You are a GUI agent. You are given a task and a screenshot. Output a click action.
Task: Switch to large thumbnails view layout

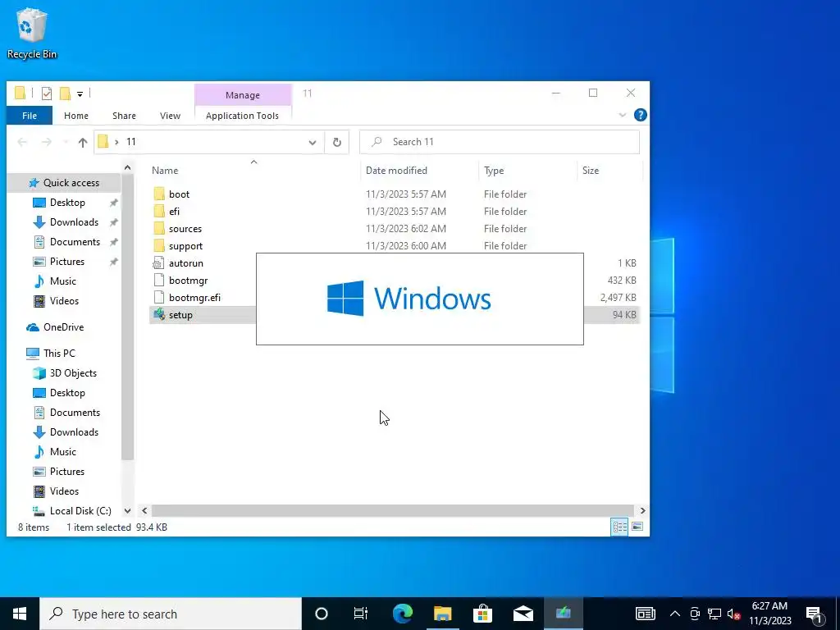pos(637,527)
